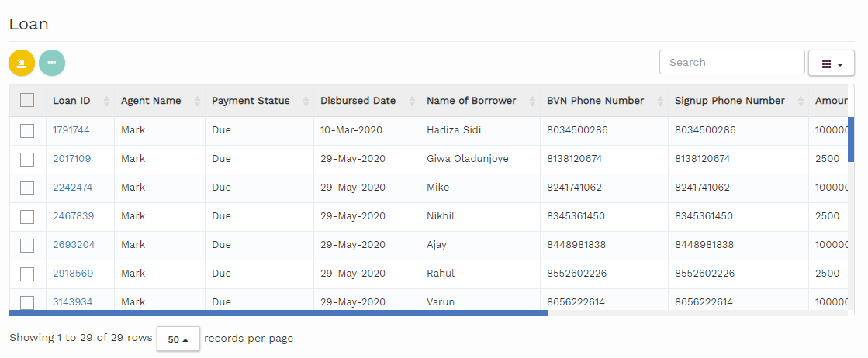
Task: Sort by Signup Phone Number arrows
Action: coord(801,101)
